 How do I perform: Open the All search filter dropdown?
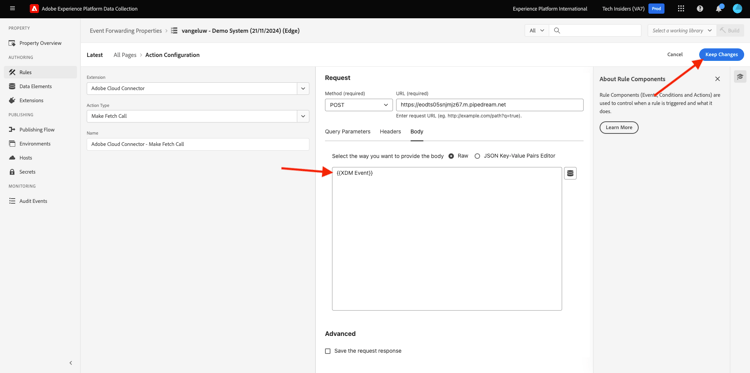click(x=536, y=31)
